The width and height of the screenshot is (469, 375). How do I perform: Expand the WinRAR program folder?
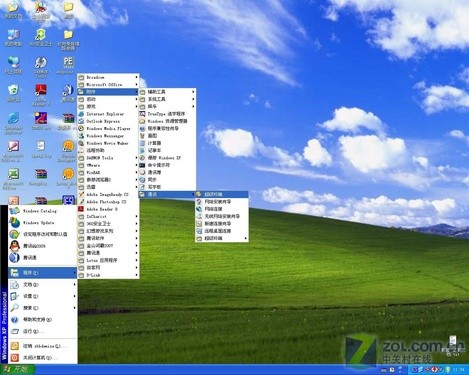(x=108, y=173)
